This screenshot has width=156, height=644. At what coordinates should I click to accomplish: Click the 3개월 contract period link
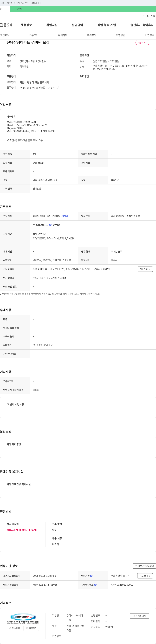click(x=65, y=216)
